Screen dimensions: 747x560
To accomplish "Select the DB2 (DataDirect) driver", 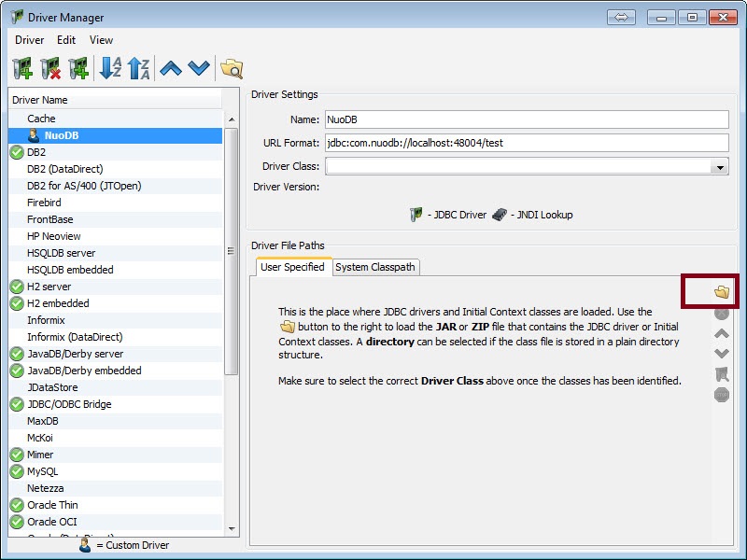I will point(115,169).
